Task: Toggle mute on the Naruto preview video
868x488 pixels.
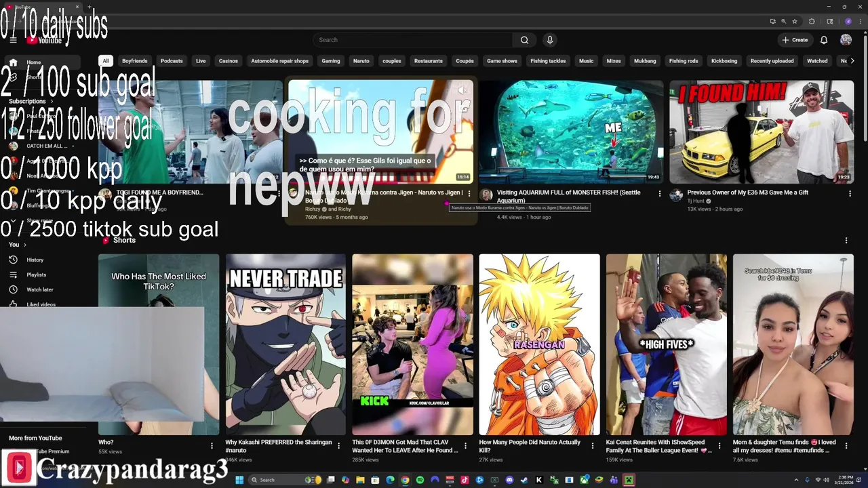Action: click(x=462, y=90)
